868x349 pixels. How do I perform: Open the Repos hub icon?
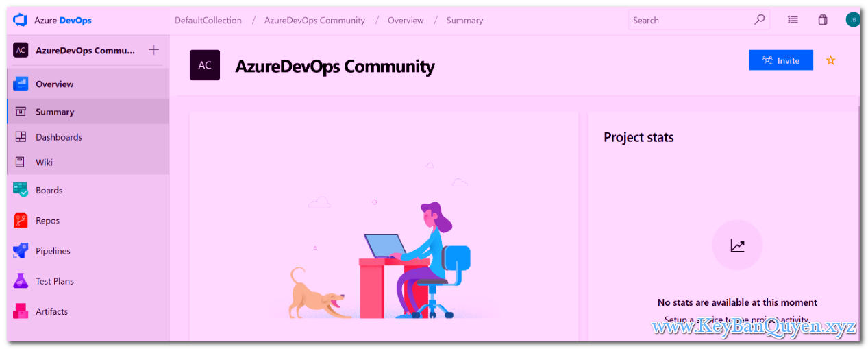pyautogui.click(x=21, y=220)
